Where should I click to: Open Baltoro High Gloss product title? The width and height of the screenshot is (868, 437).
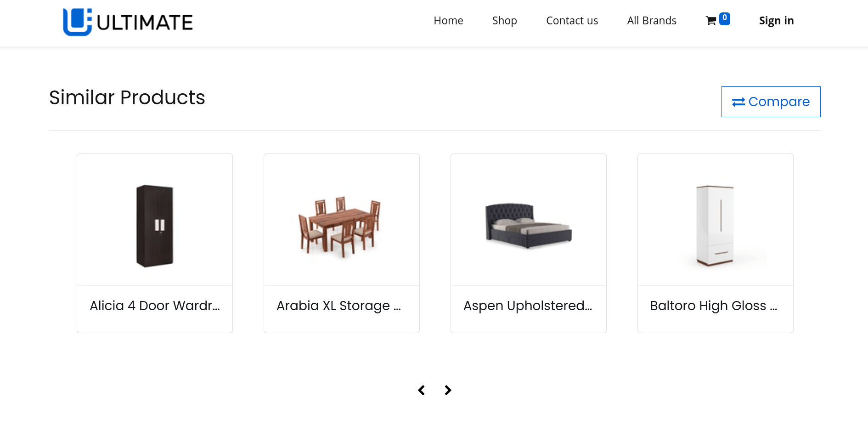point(714,306)
